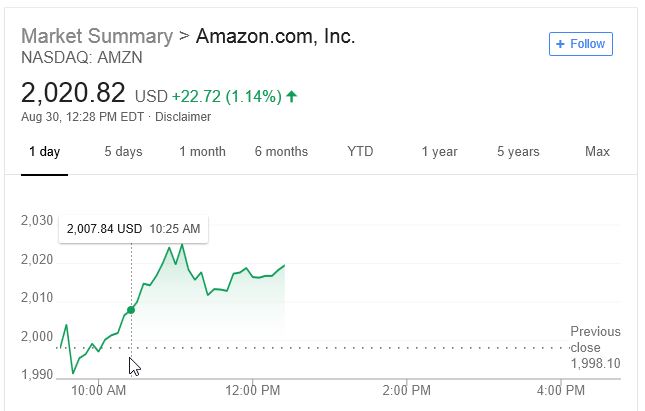Click the 2,007.84 USD chart tooltip
Screen dimensions: 645x411
coord(133,229)
